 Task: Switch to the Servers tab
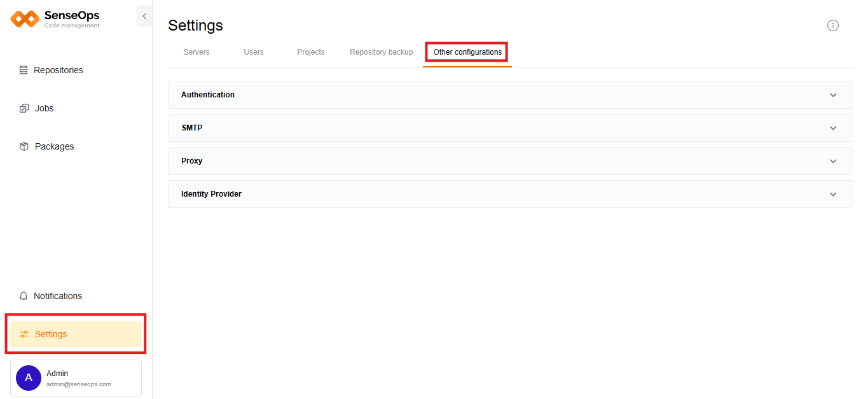point(196,52)
